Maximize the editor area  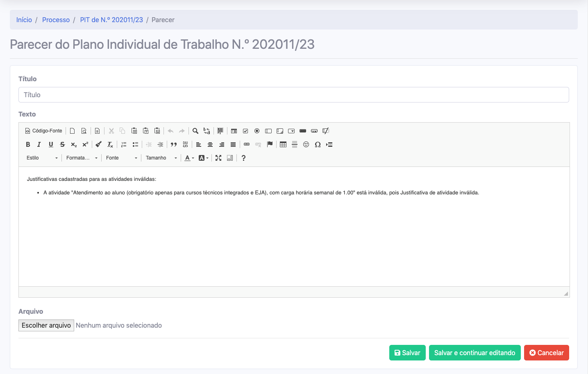[x=218, y=158]
